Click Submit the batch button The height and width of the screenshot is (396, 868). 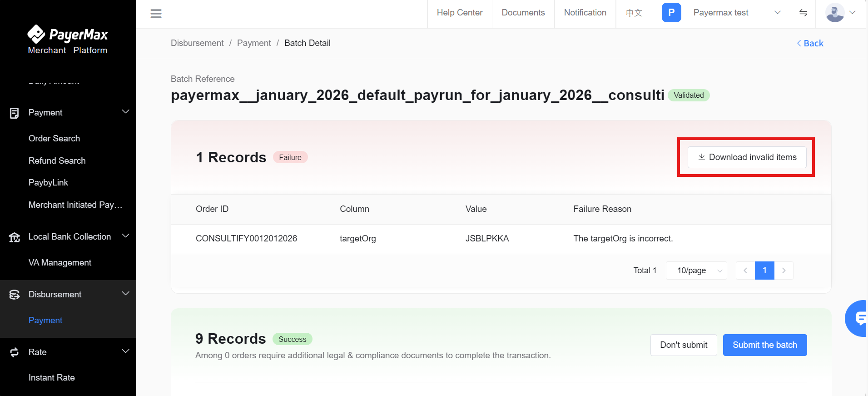click(x=764, y=345)
